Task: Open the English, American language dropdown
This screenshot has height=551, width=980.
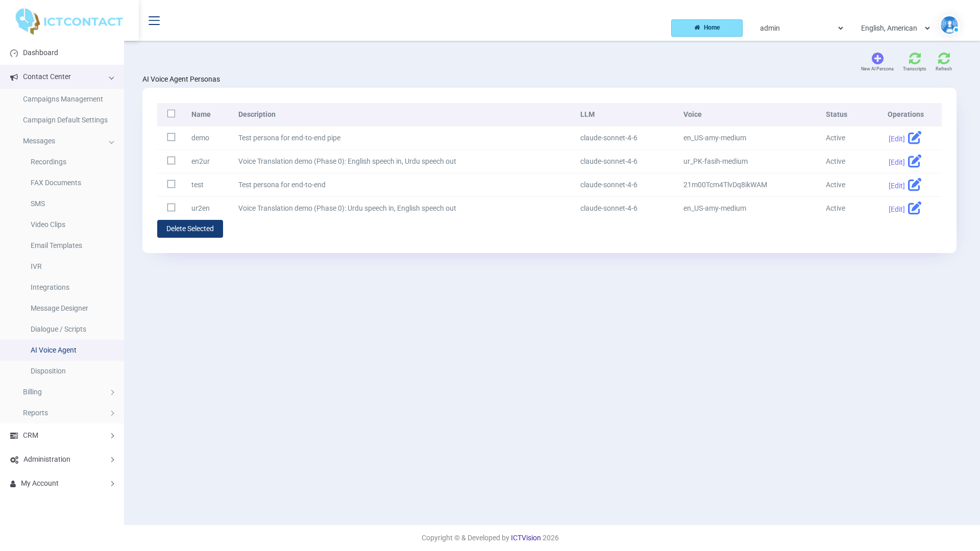Action: [x=895, y=28]
